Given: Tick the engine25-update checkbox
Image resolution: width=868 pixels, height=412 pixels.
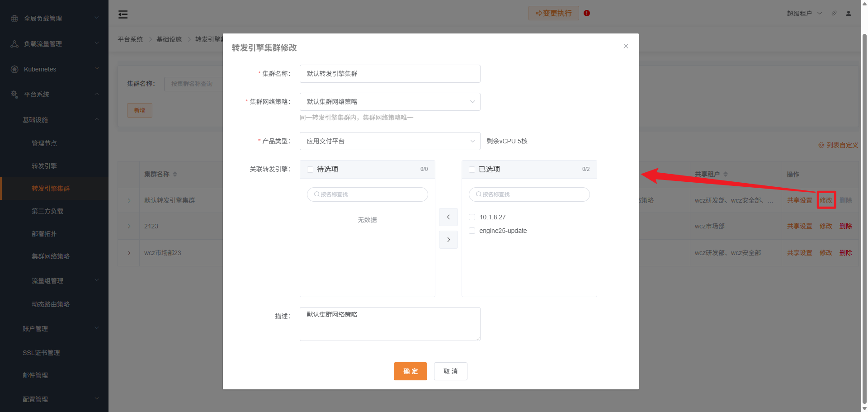Looking at the screenshot, I should point(472,231).
